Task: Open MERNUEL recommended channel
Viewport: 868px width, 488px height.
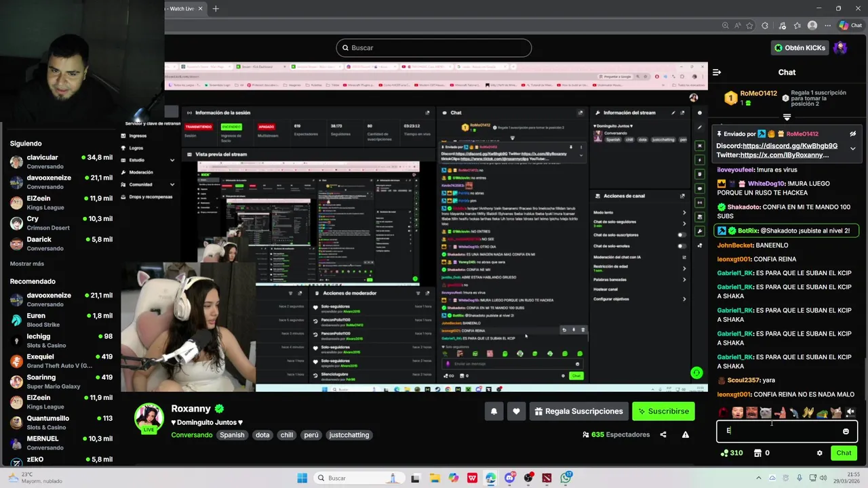Action: (61, 443)
